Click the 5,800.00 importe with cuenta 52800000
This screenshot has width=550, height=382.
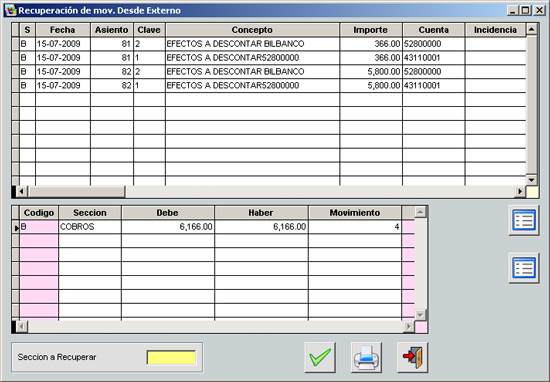371,72
